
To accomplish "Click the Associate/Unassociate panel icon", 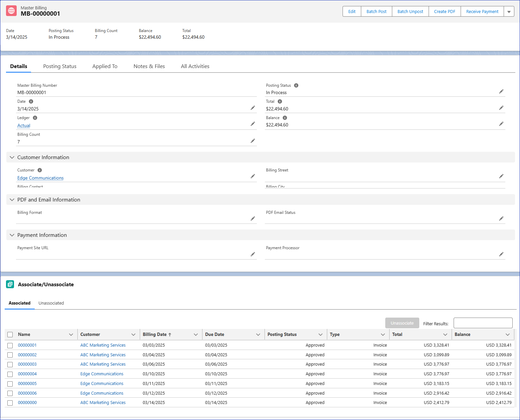I will coord(10,284).
